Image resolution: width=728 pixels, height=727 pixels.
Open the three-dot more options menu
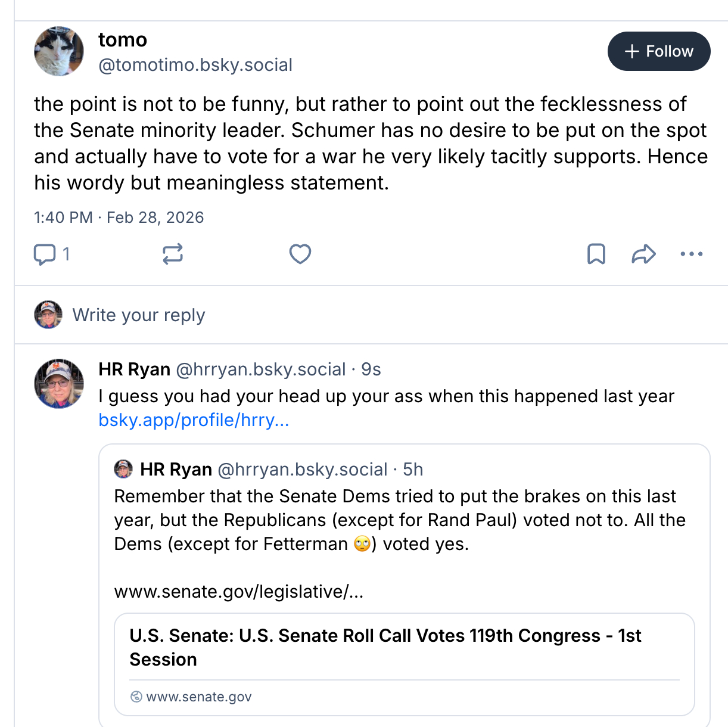tap(691, 254)
